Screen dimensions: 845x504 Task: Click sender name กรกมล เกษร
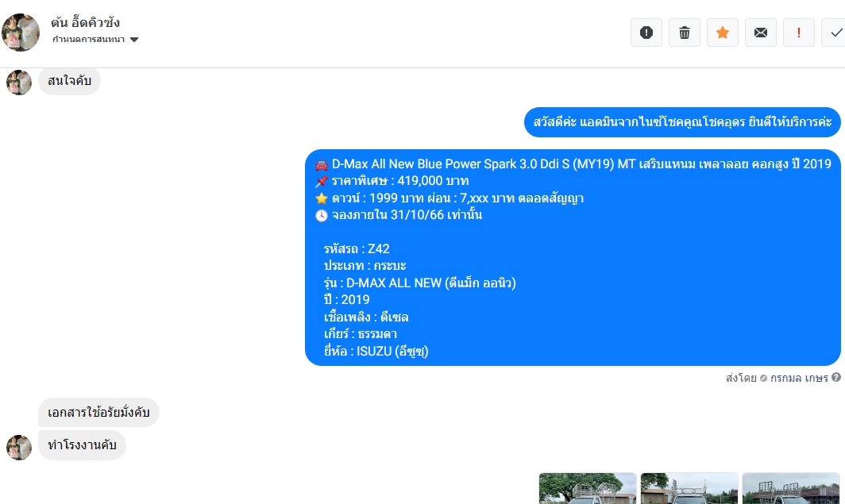click(x=799, y=378)
